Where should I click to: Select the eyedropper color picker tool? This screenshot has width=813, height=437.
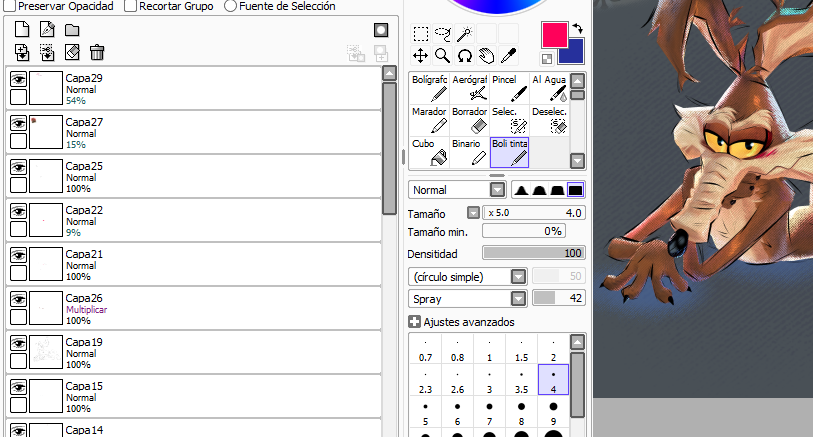coord(508,55)
